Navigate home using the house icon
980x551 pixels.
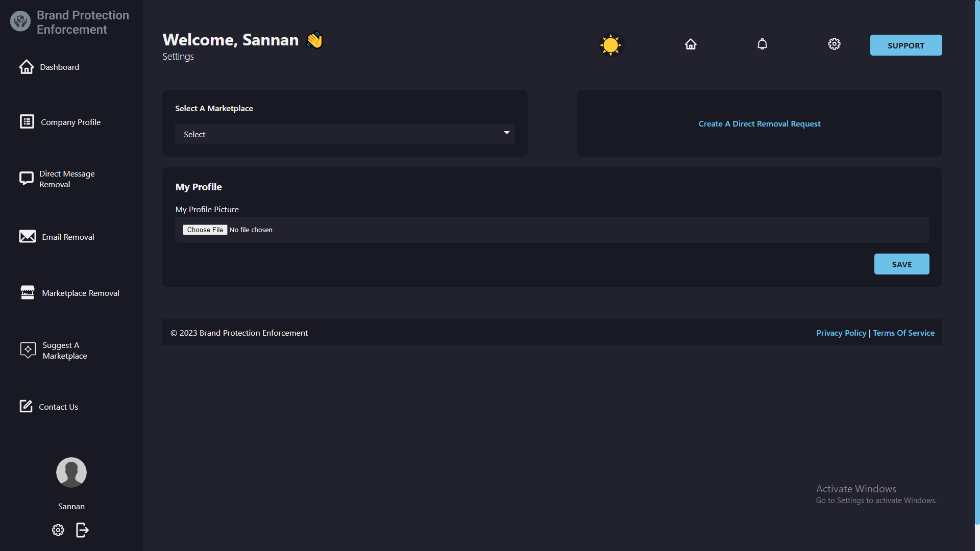691,44
